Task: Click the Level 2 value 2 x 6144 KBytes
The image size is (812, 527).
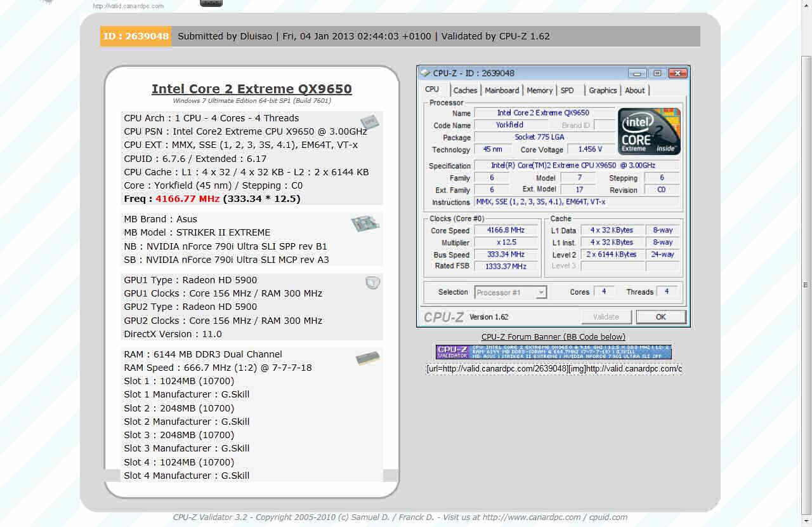Action: 612,255
